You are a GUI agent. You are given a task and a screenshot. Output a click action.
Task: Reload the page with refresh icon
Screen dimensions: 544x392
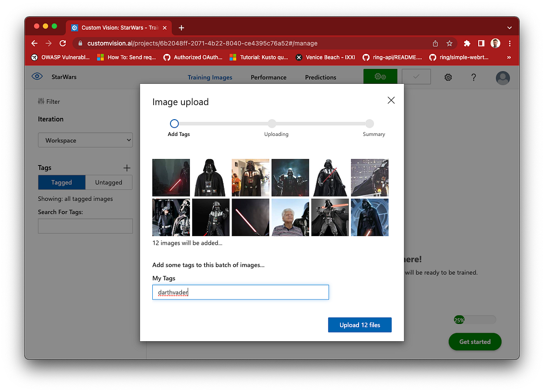[63, 44]
